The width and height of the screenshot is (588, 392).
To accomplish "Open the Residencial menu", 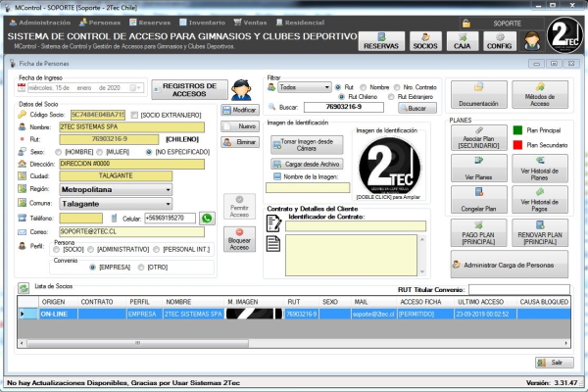I will click(300, 23).
